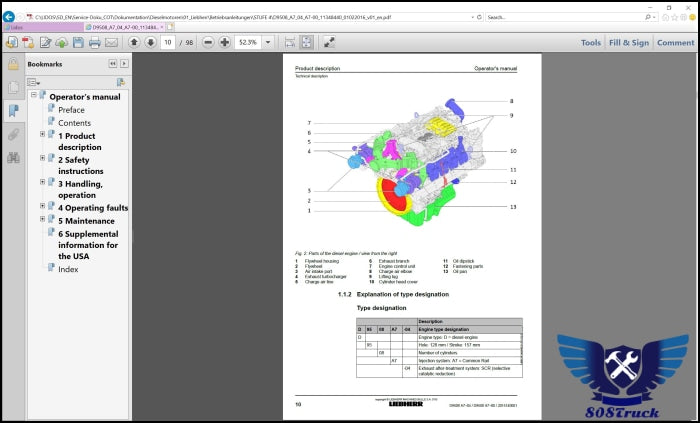Click the email envelope icon
Screen dimensions: 700x423
click(111, 43)
